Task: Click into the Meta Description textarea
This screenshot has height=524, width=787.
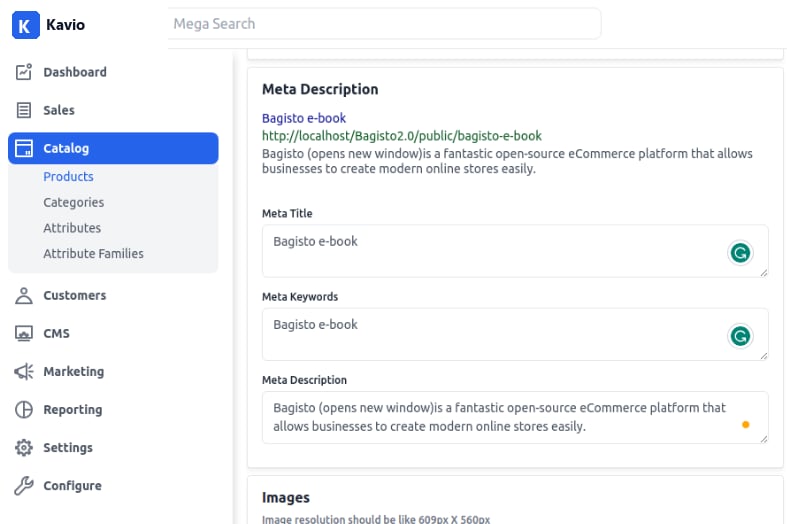Action: 515,418
